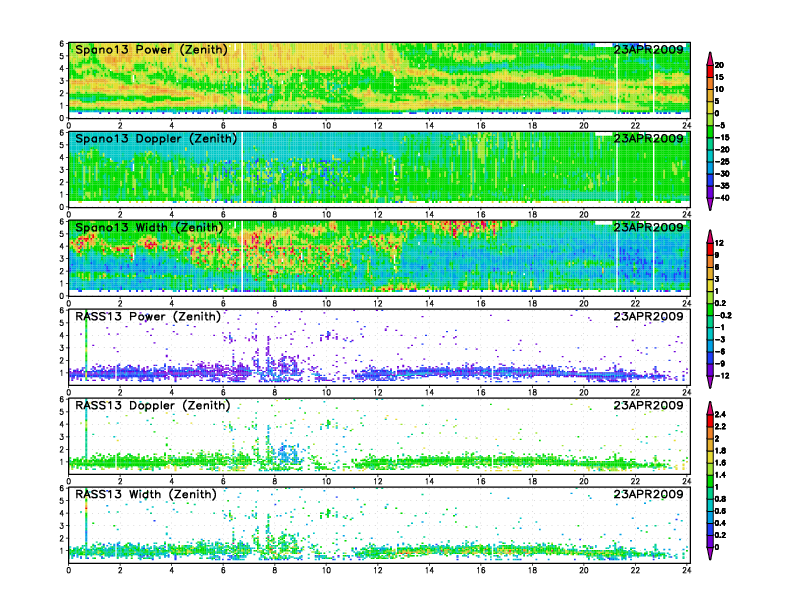Click x-axis tick "22" under RASS13 Power panel
The width and height of the screenshot is (792, 612).
(635, 392)
